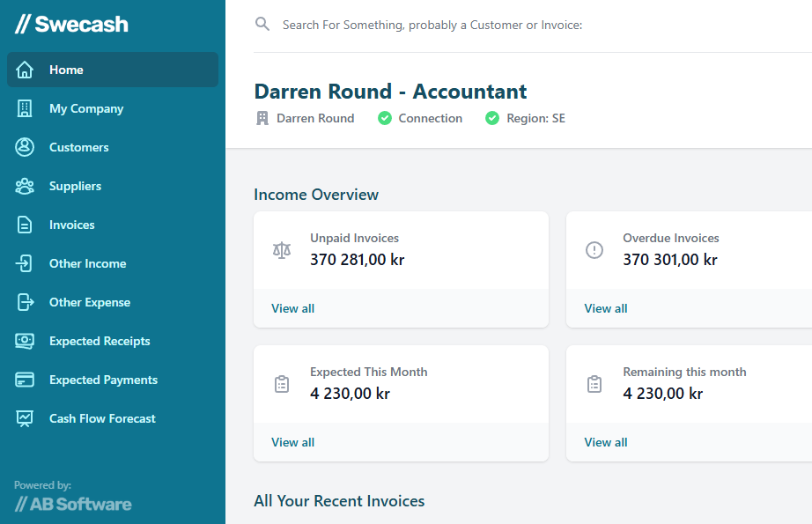Click the Cash Flow Forecast chart icon

click(x=25, y=419)
